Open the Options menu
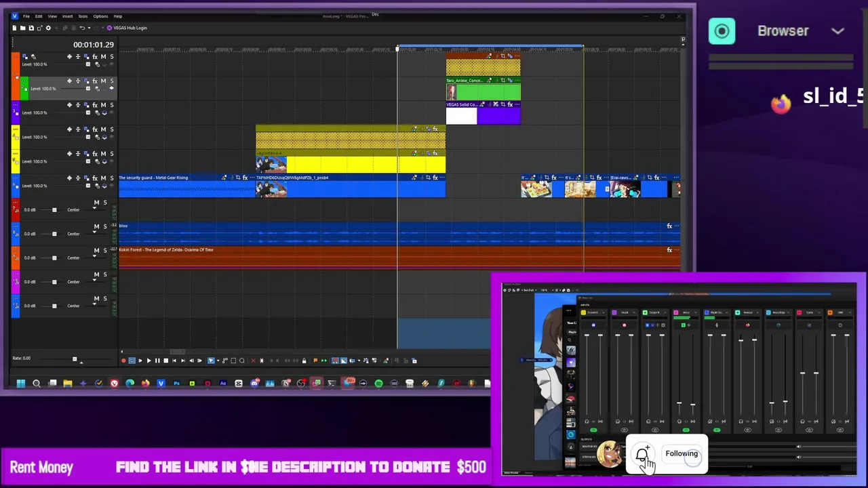 coord(100,16)
